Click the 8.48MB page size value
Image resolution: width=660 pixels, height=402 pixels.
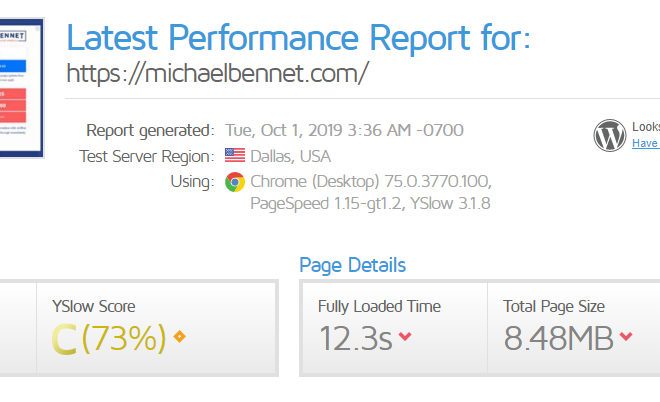pos(559,338)
